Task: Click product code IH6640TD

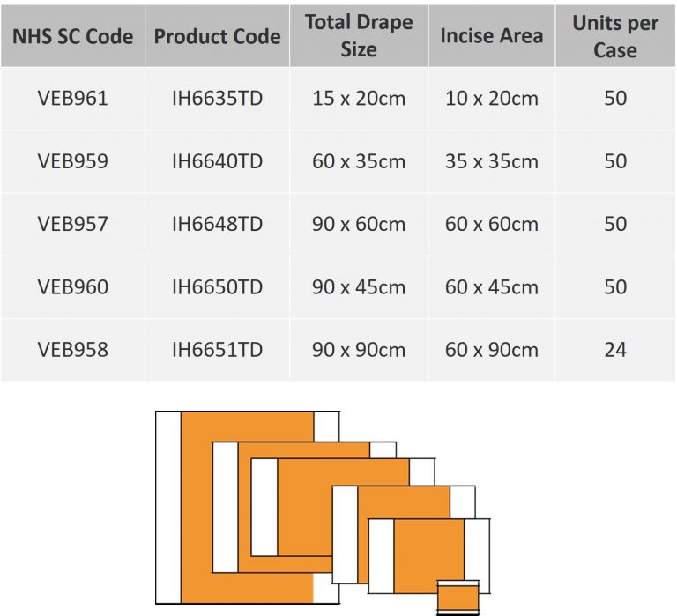Action: tap(217, 161)
